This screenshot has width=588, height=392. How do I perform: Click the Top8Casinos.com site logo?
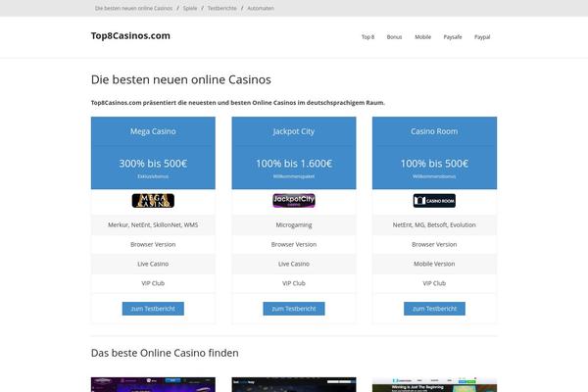point(130,35)
